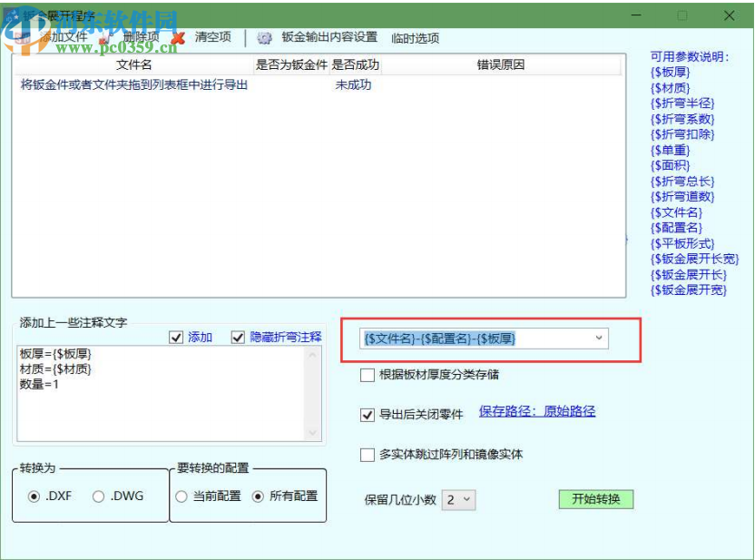This screenshot has width=755, height=560.
Task: Click the 未成功 status cell
Action: 353,85
